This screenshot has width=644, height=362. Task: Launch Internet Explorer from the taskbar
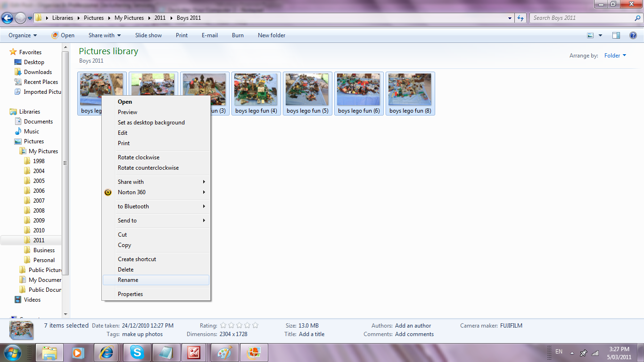coord(106,352)
